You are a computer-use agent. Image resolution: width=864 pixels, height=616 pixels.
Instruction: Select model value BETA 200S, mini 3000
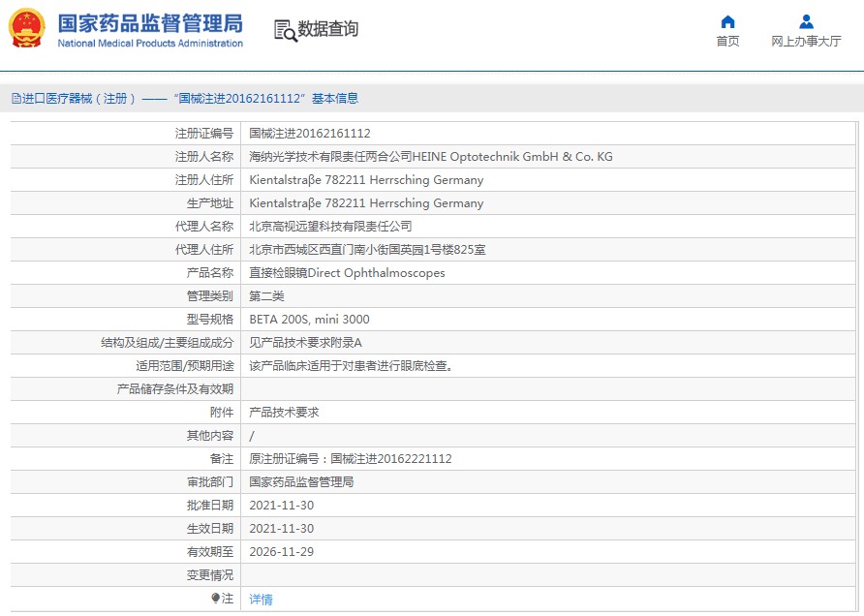(x=309, y=320)
